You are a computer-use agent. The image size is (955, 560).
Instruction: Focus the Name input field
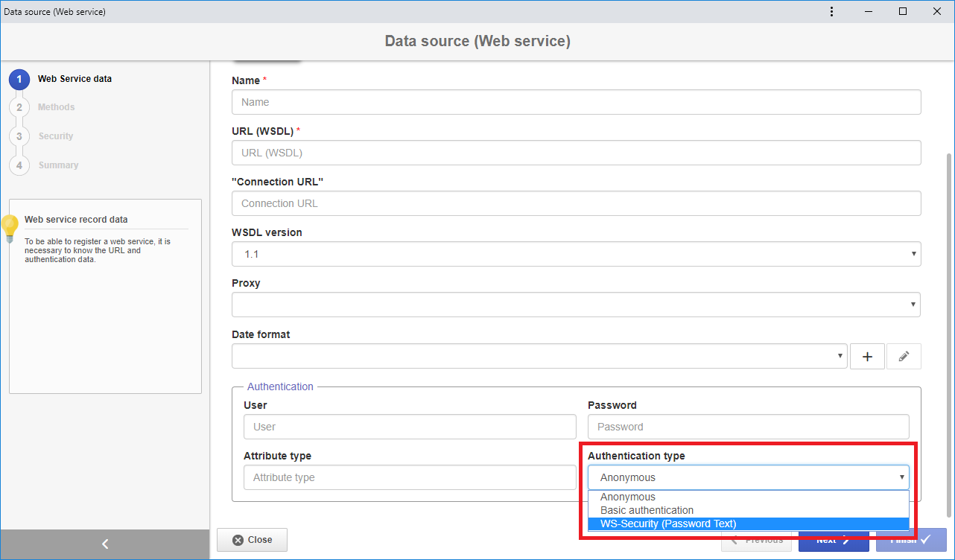[577, 102]
